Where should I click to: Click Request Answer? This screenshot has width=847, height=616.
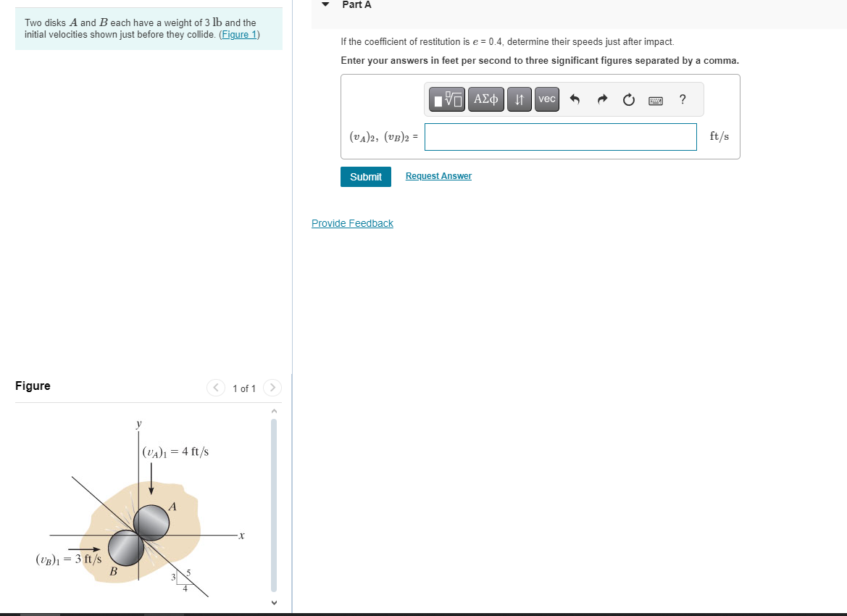point(438,176)
